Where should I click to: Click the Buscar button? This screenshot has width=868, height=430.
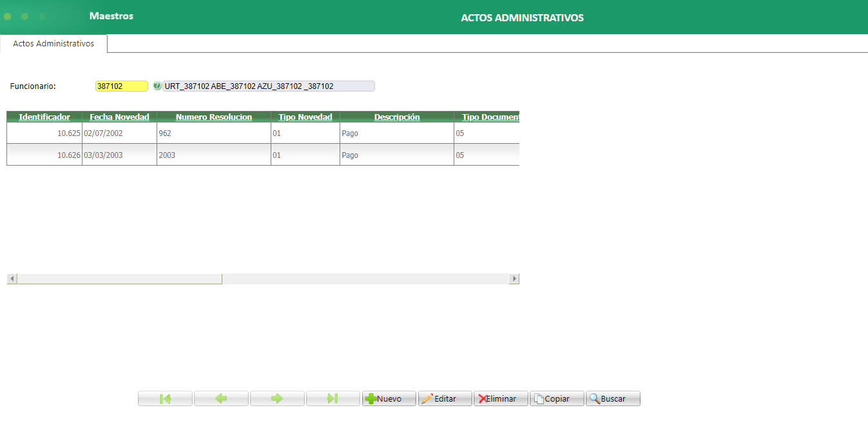(x=613, y=399)
